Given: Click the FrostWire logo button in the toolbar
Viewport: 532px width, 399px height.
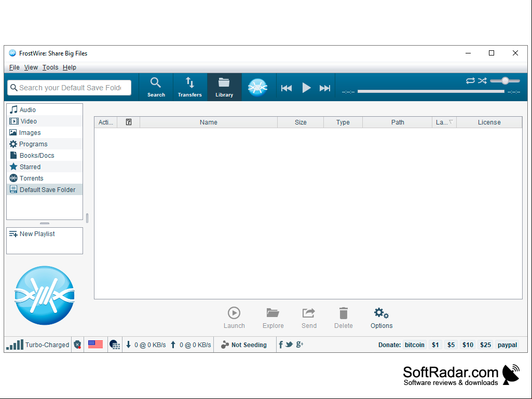Looking at the screenshot, I should click(257, 88).
